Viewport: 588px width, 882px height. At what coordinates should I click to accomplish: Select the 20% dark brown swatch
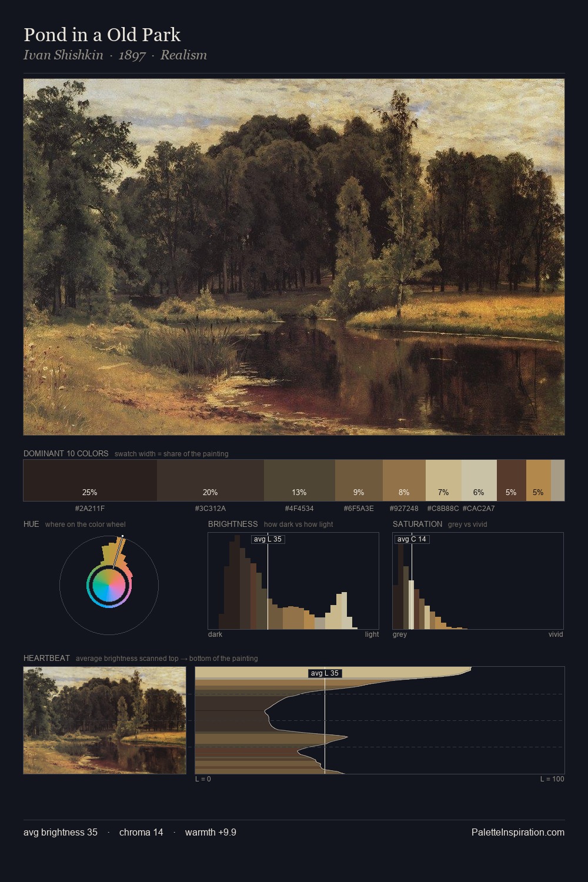[211, 480]
